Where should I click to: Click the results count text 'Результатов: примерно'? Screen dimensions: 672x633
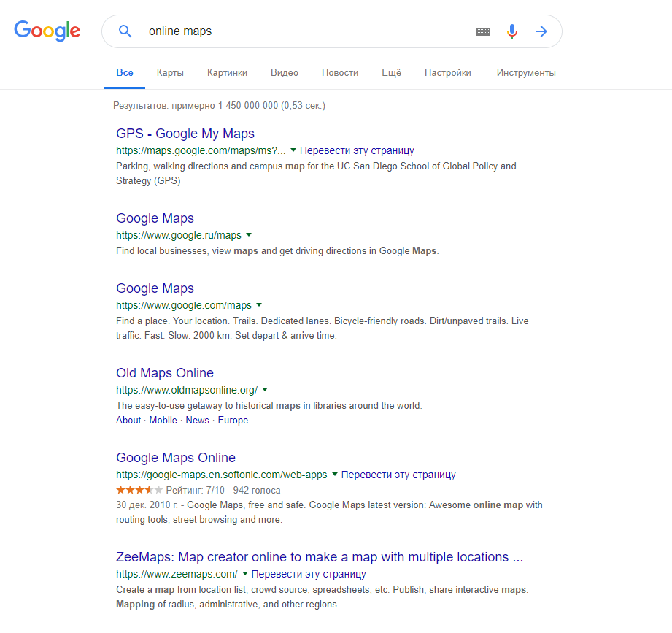tap(164, 105)
